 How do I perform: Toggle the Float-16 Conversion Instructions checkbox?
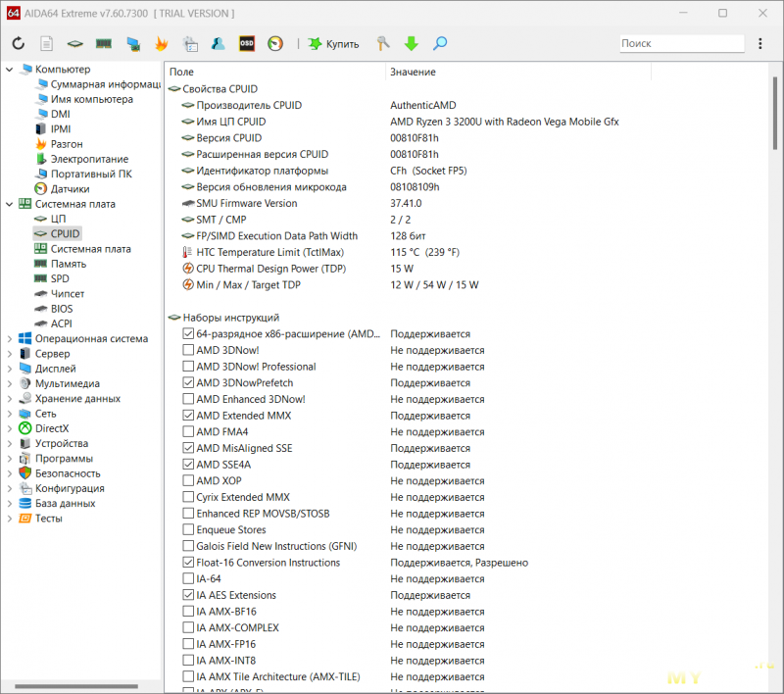pos(188,562)
